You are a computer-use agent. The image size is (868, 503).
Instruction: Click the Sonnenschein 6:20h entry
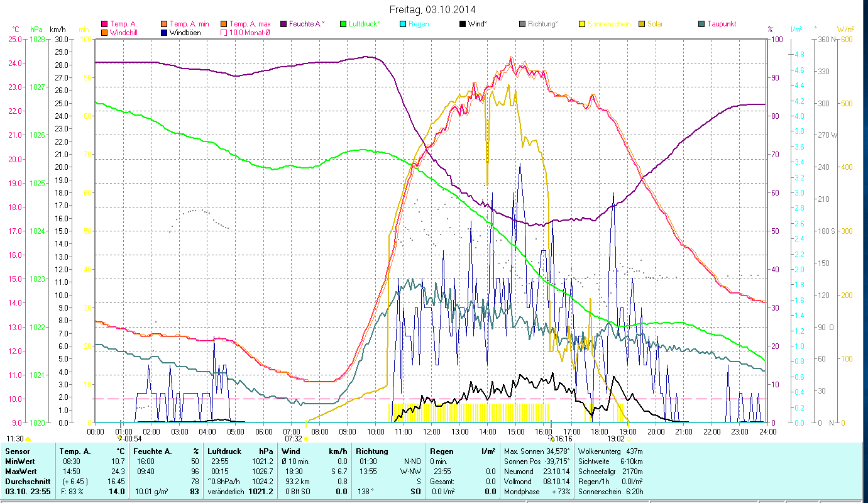point(610,491)
